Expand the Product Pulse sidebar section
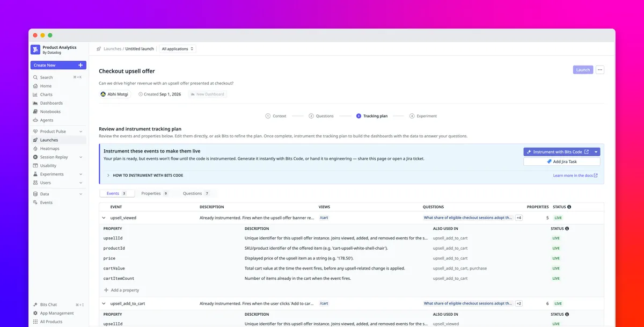The image size is (644, 327). click(x=81, y=132)
